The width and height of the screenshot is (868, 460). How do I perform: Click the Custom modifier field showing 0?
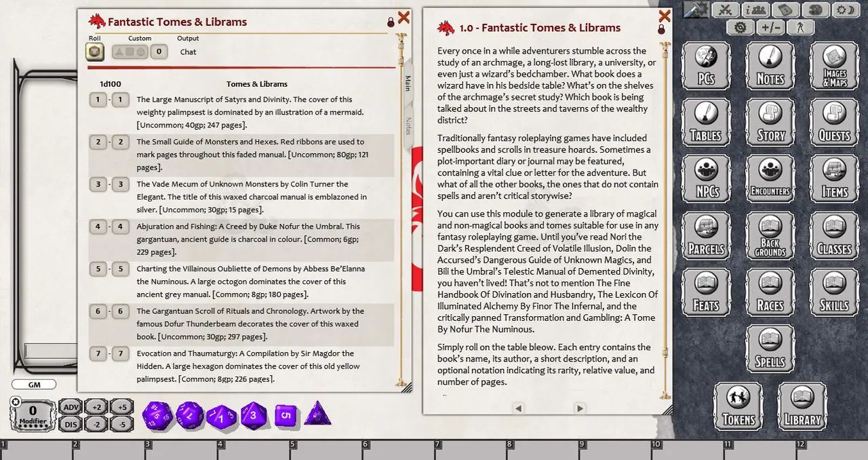pyautogui.click(x=159, y=52)
